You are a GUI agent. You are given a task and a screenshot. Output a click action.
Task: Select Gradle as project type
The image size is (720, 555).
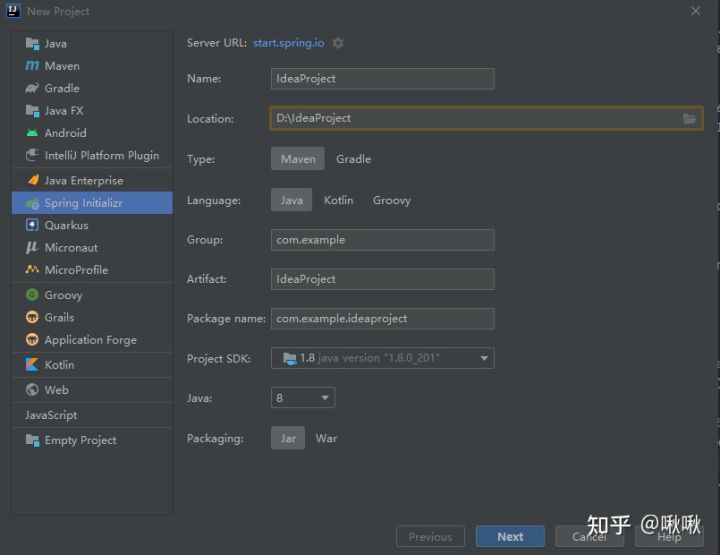[x=354, y=159]
